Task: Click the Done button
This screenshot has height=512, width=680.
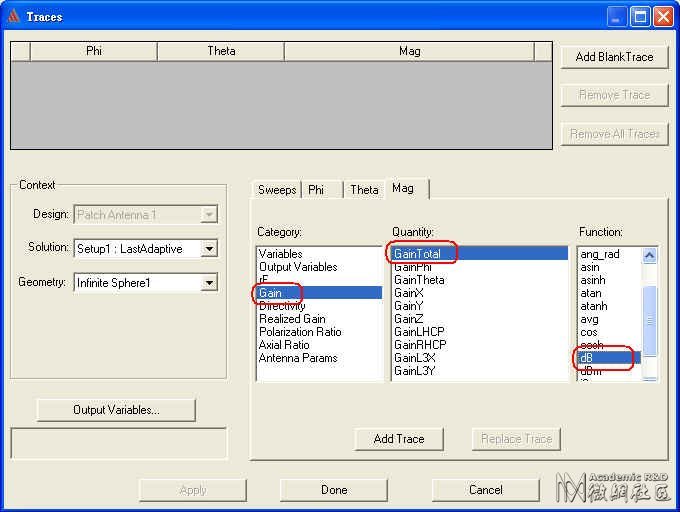Action: tap(334, 490)
